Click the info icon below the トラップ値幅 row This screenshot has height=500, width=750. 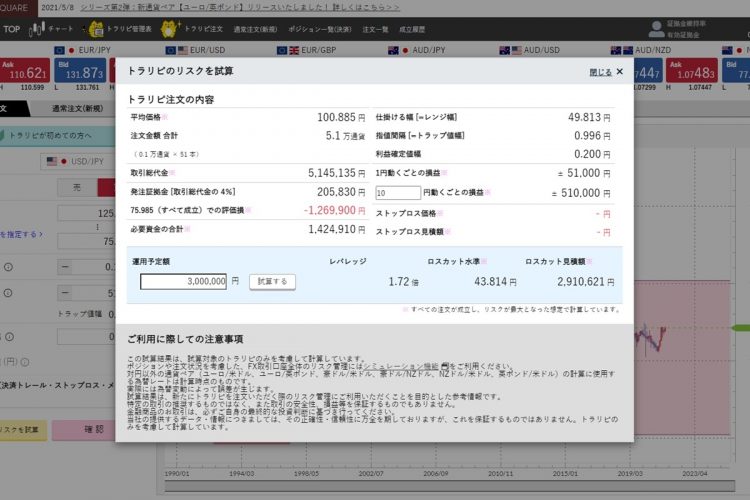(9, 337)
